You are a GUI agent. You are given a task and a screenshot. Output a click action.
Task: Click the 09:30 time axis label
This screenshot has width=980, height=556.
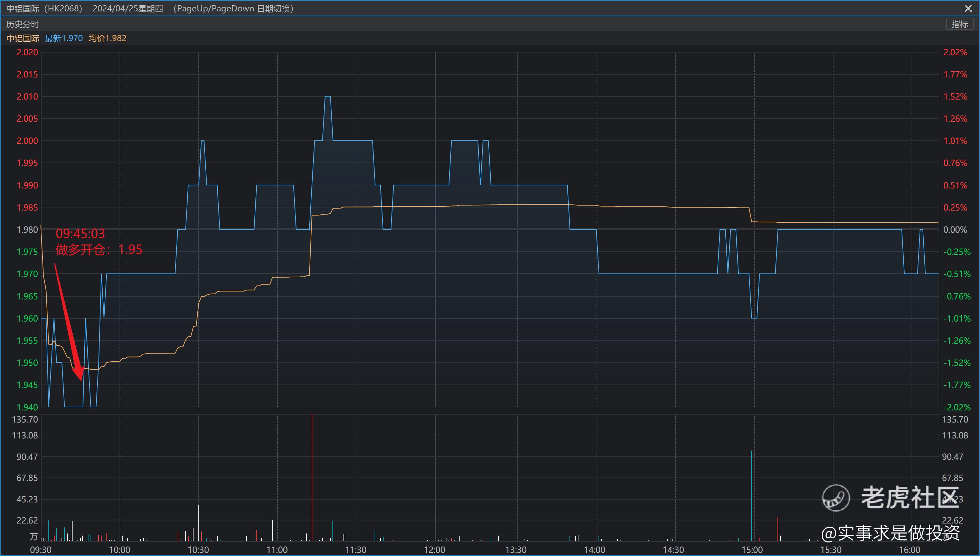click(x=41, y=550)
